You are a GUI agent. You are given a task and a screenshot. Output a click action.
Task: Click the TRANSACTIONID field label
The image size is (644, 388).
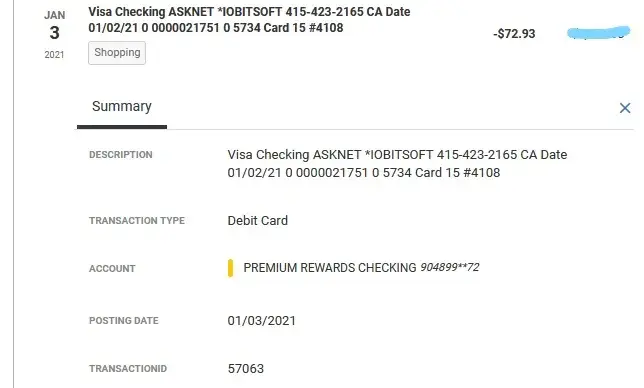point(128,369)
